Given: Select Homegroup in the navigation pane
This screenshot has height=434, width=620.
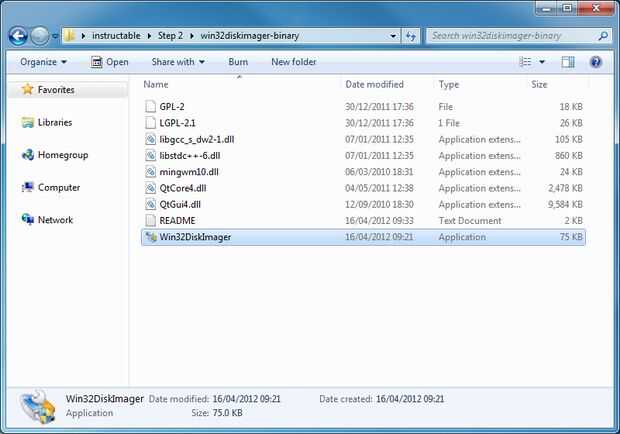Looking at the screenshot, I should click(x=63, y=155).
